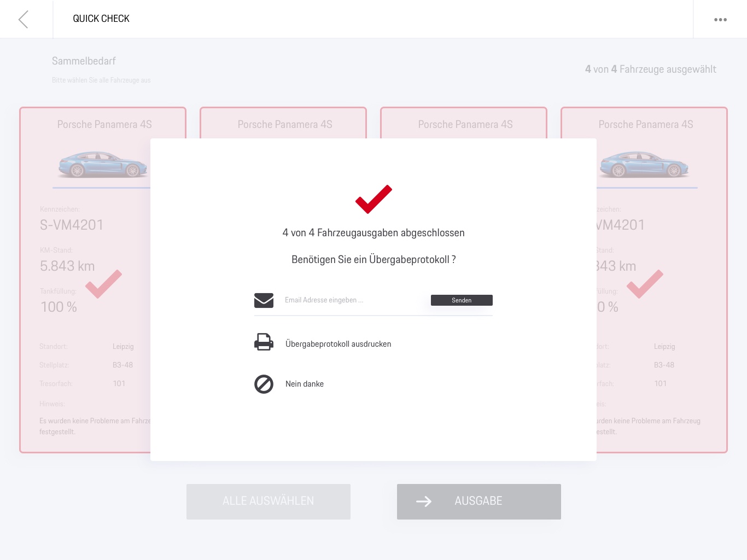Toggle the checkmark on the rightmost Panamera card
Image resolution: width=747 pixels, height=560 pixels.
pos(645,284)
